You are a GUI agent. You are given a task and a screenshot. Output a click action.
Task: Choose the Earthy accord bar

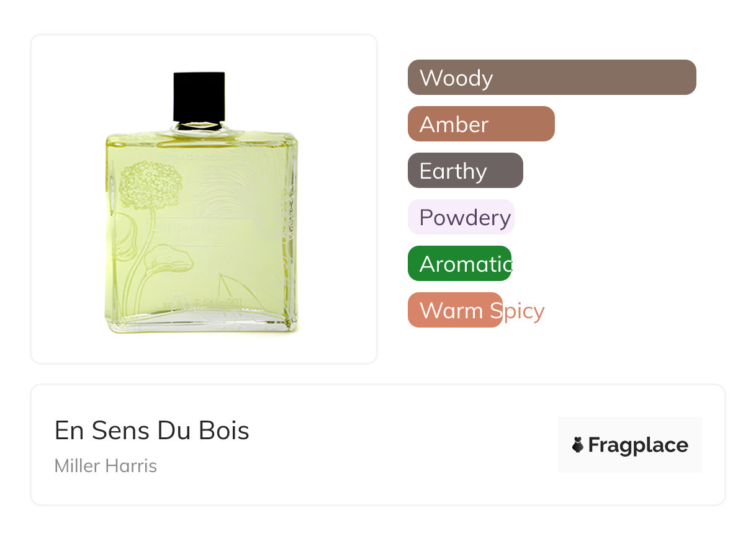tap(466, 171)
